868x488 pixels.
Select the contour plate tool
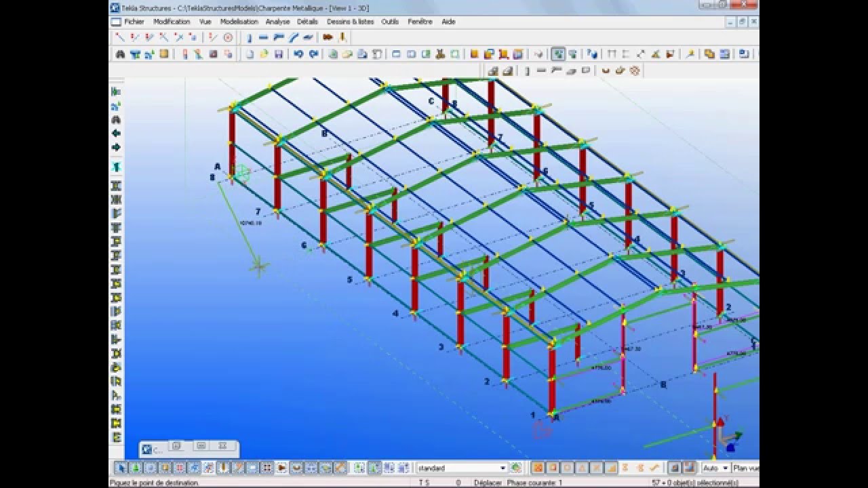[x=308, y=38]
